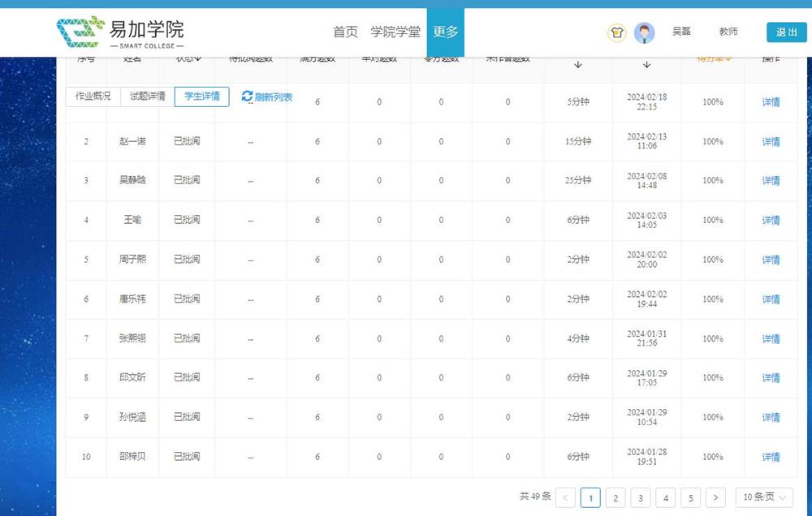Click the 教师 role label

click(x=728, y=31)
